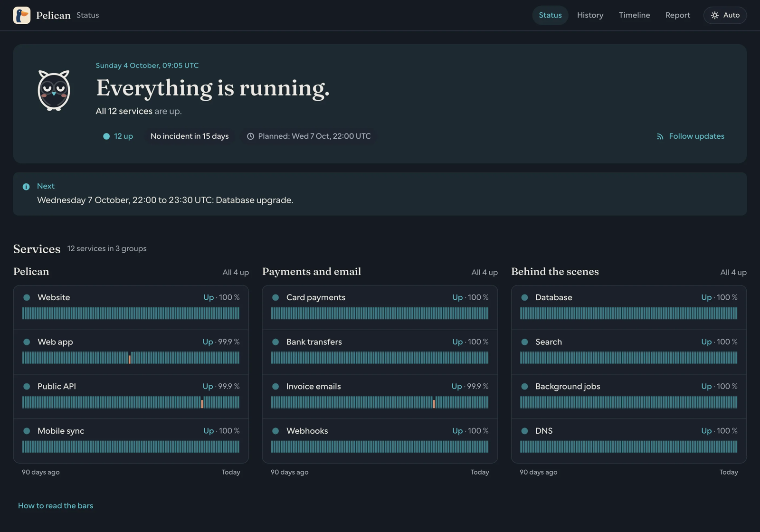
Task: Click the RSS feed icon beside Follow updates
Action: (x=660, y=136)
